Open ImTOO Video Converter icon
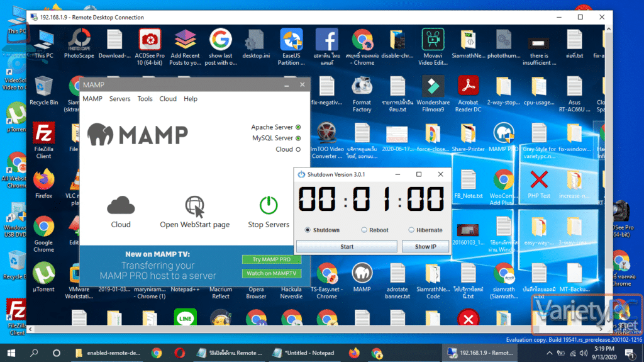This screenshot has width=644, height=362. click(x=326, y=140)
